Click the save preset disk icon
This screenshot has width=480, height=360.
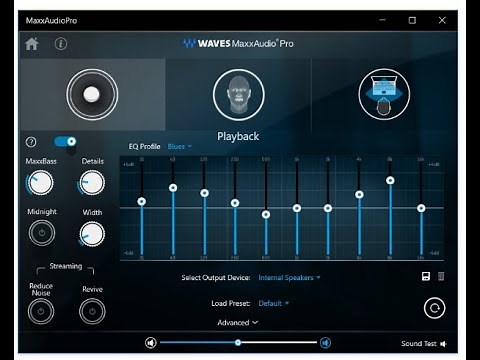pos(426,276)
